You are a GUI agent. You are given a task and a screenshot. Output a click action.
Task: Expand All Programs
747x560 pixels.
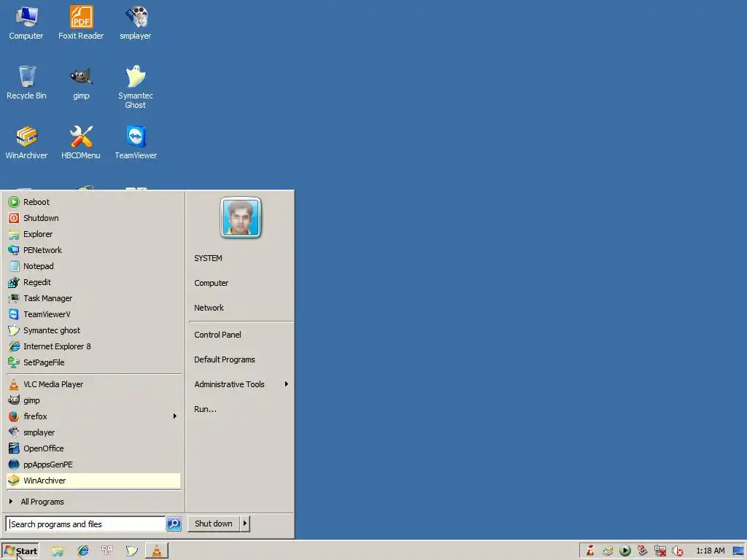pos(93,502)
